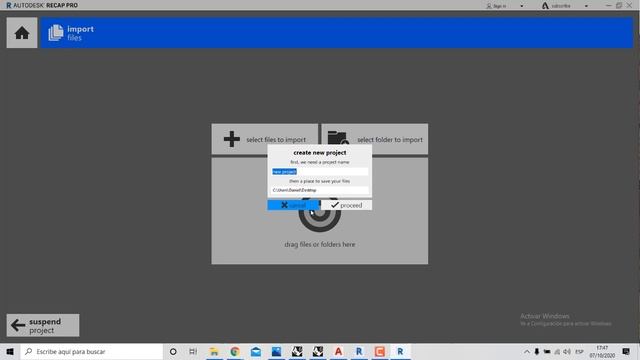Suspend the project
The height and width of the screenshot is (360, 640).
coord(43,325)
